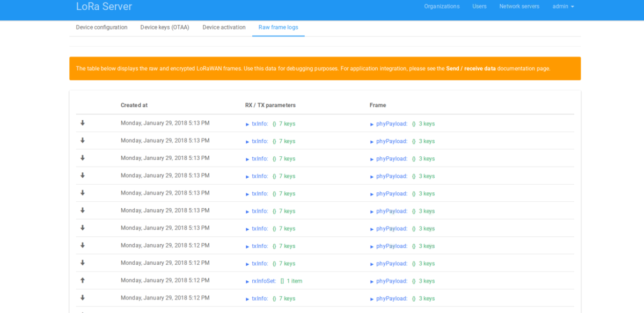The height and width of the screenshot is (313, 644).
Task: Click downlink arrow directly above the uplink row
Action: pos(83,263)
